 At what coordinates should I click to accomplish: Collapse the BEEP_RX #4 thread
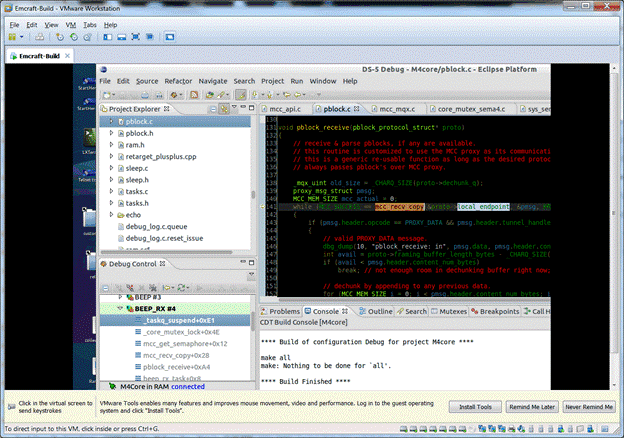click(123, 309)
